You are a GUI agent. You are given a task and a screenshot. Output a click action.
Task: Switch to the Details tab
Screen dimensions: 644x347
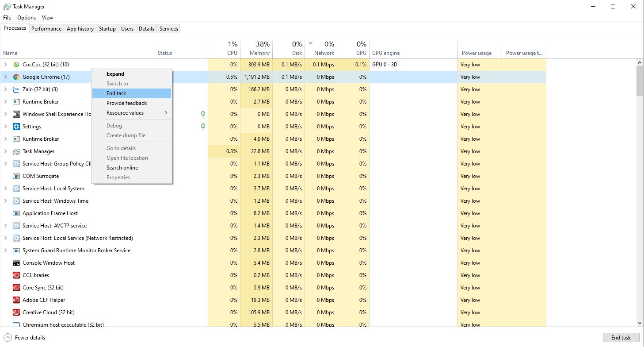tap(146, 28)
